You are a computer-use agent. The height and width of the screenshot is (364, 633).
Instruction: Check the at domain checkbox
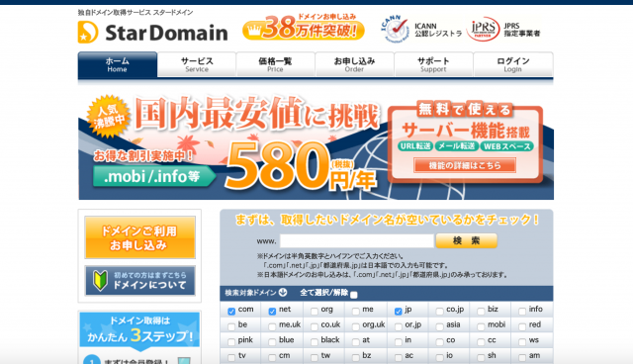(x=356, y=342)
